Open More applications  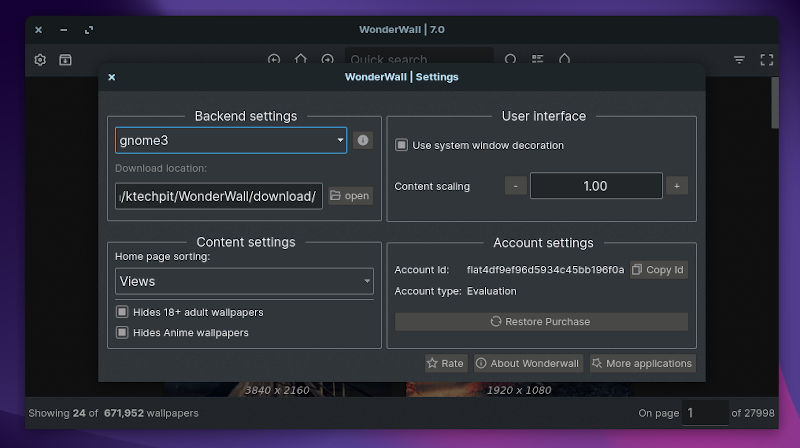click(x=643, y=363)
